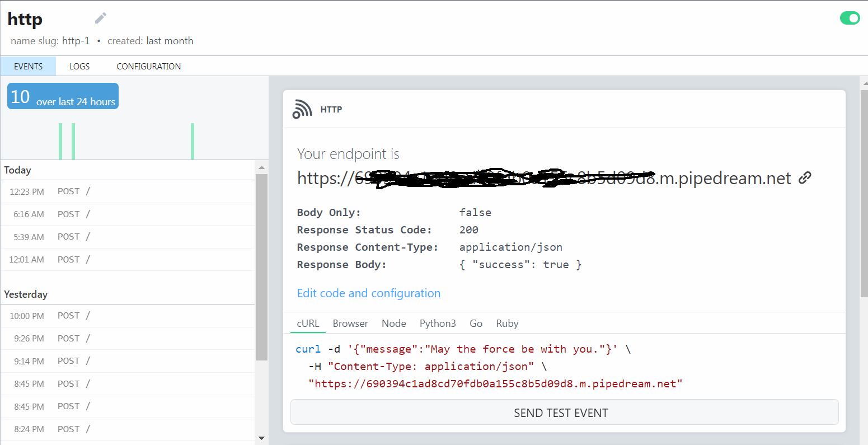Select the cURL tab

pyautogui.click(x=307, y=323)
